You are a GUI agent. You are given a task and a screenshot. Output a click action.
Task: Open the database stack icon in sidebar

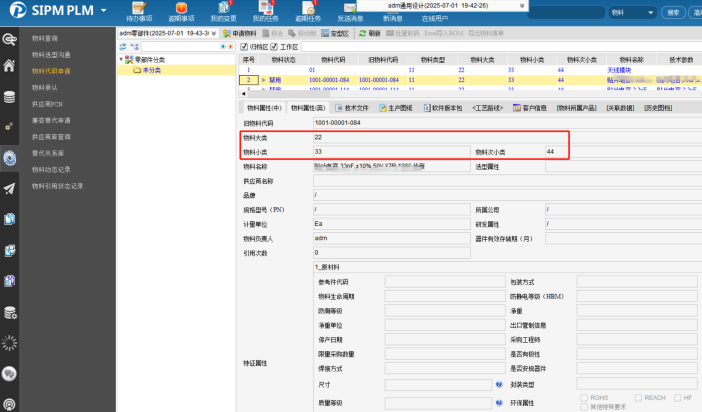point(9,97)
